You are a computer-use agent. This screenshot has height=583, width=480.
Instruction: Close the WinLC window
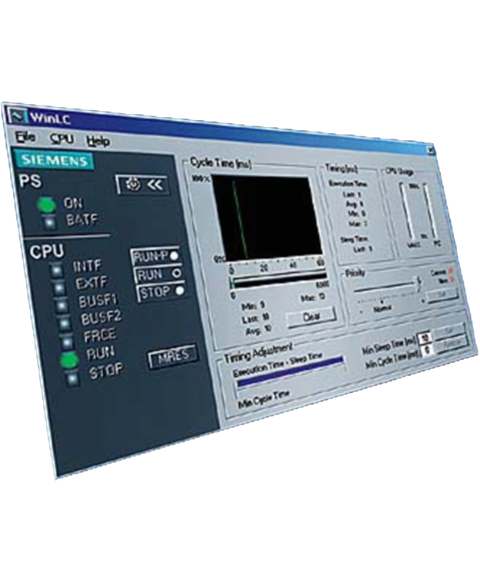[x=431, y=150]
